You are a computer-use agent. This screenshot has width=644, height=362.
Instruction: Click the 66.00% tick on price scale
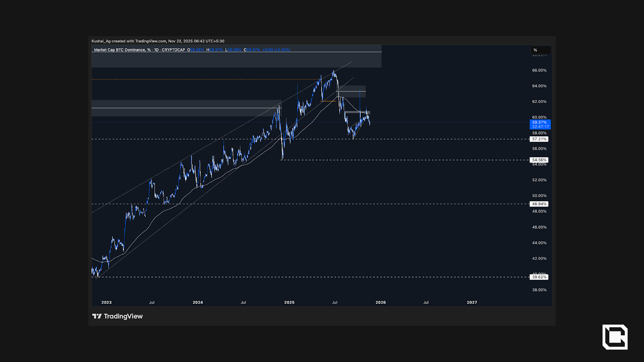pyautogui.click(x=539, y=70)
